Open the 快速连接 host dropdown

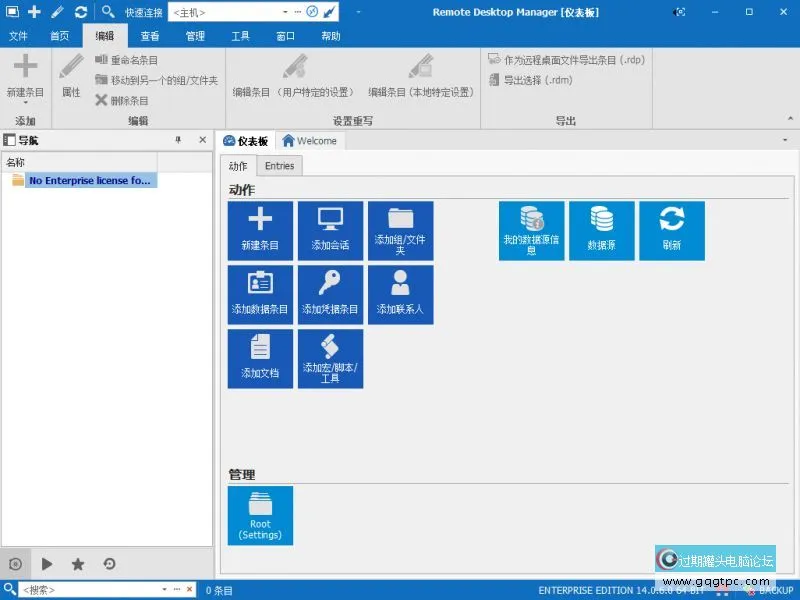pyautogui.click(x=285, y=12)
